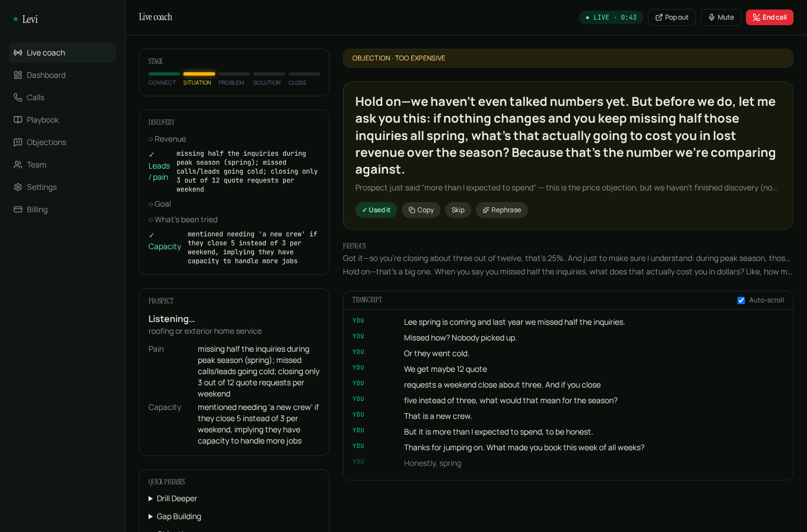Click the Goal discovery item
This screenshot has height=532, width=807.
pos(160,204)
